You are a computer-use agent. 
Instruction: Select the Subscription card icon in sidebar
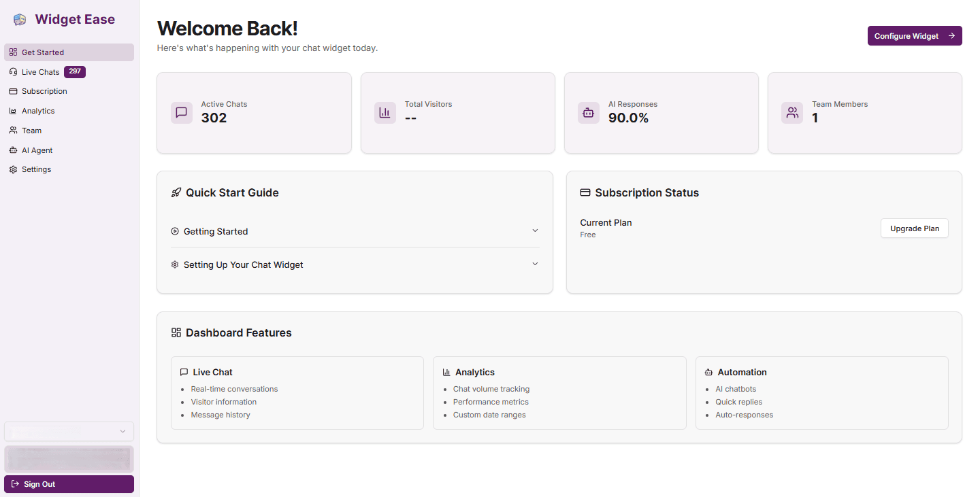(x=12, y=90)
